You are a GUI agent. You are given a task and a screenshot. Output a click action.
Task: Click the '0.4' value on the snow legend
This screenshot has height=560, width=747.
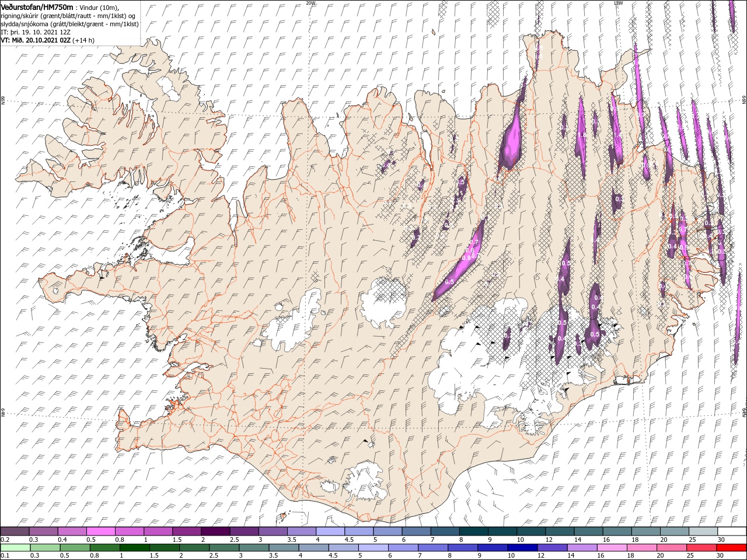(62, 540)
